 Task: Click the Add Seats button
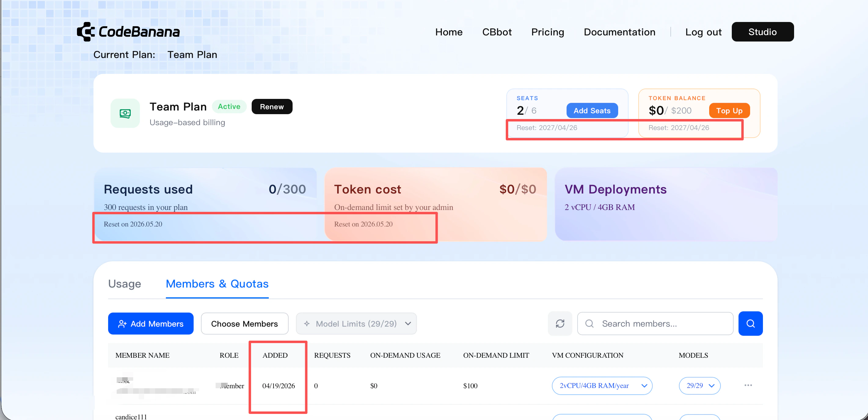[x=592, y=110]
